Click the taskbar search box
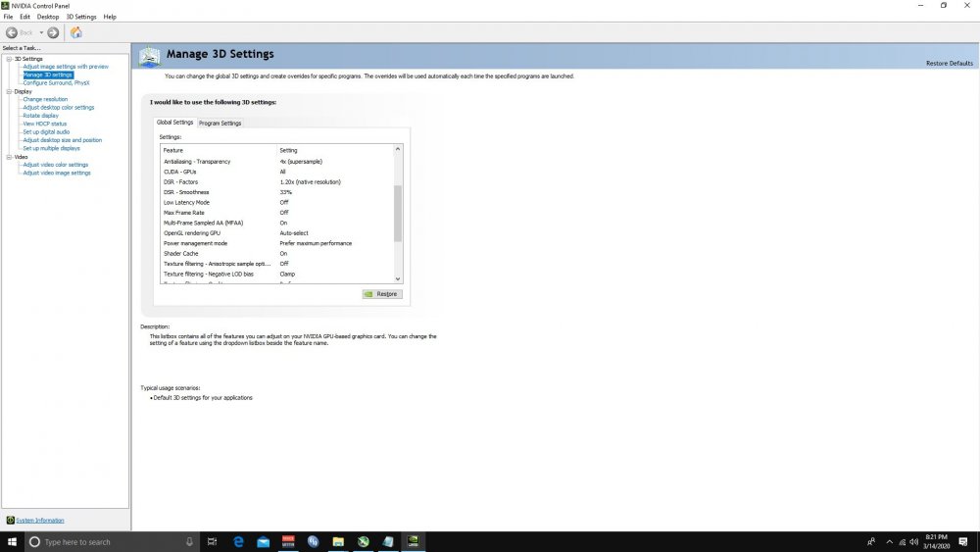Image resolution: width=980 pixels, height=552 pixels. (113, 542)
